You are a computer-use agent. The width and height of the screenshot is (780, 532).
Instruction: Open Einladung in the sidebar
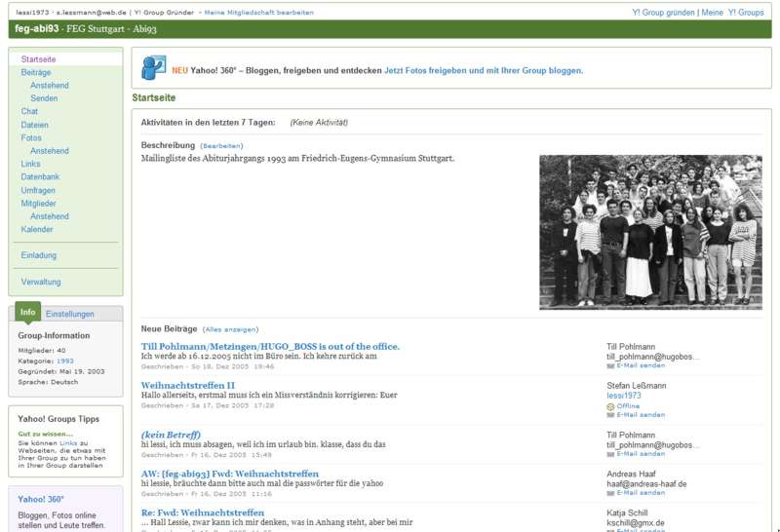tap(39, 255)
